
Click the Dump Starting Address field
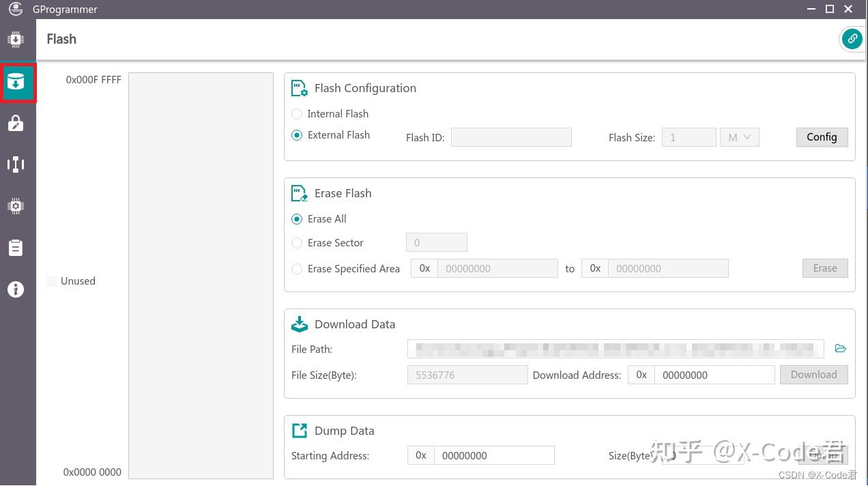coord(493,455)
